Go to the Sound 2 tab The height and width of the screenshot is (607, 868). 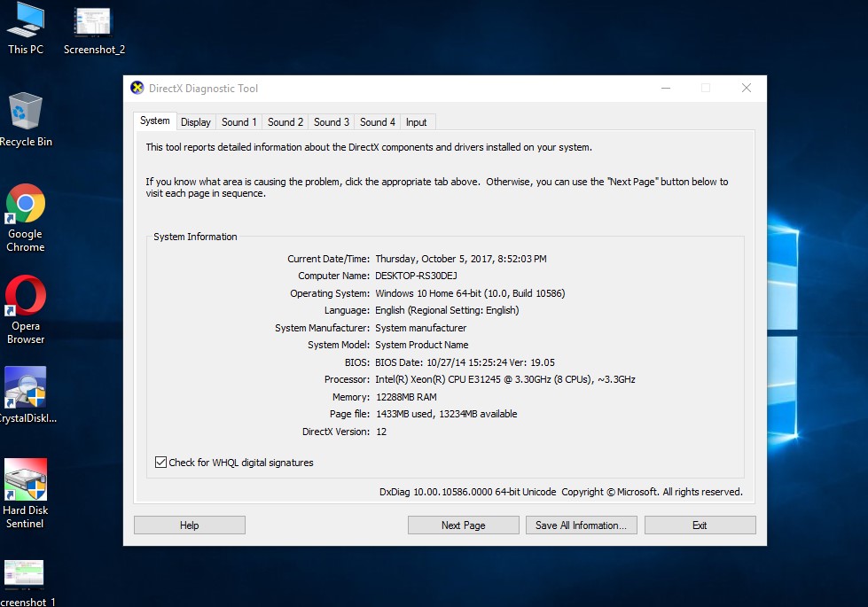tap(285, 122)
